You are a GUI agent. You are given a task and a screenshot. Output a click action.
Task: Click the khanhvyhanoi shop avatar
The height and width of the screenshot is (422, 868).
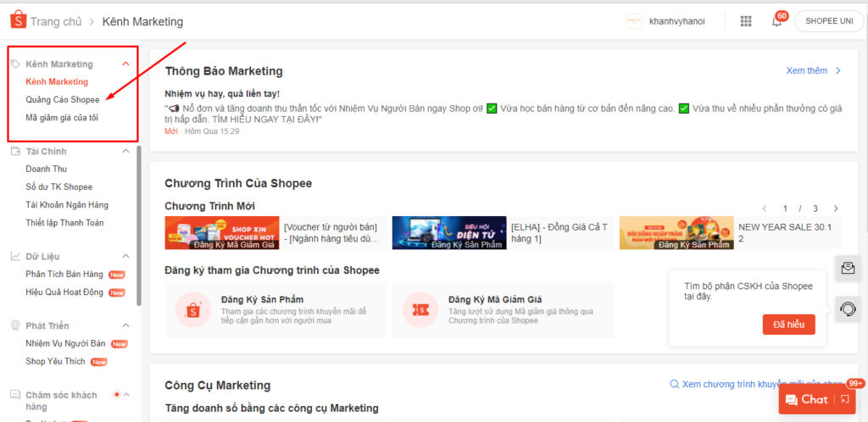click(634, 21)
